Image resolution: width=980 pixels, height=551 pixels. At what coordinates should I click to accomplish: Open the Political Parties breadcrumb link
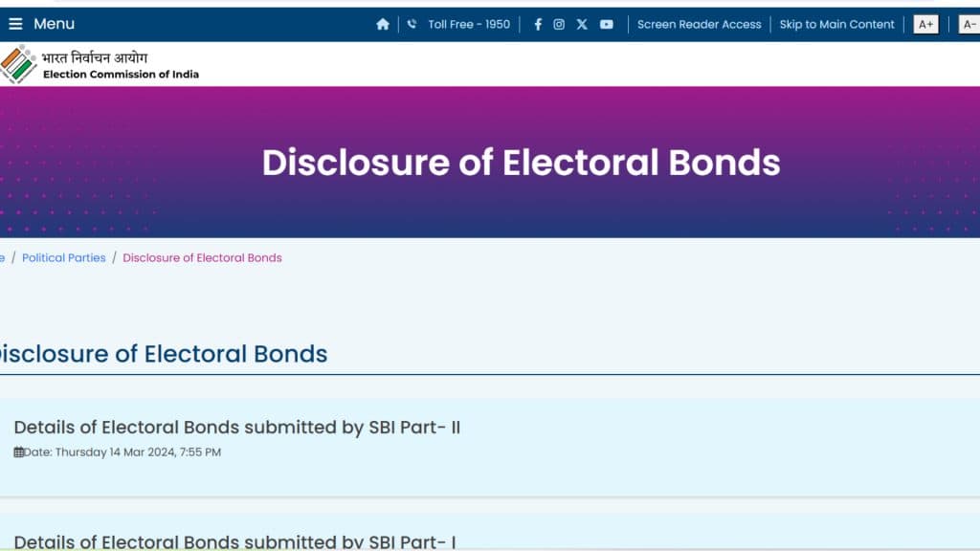pos(63,257)
